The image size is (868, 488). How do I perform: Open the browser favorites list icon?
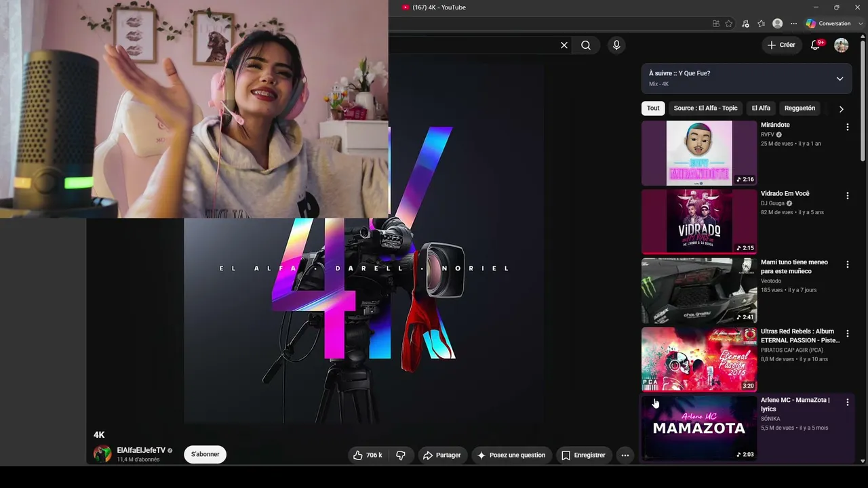click(762, 24)
